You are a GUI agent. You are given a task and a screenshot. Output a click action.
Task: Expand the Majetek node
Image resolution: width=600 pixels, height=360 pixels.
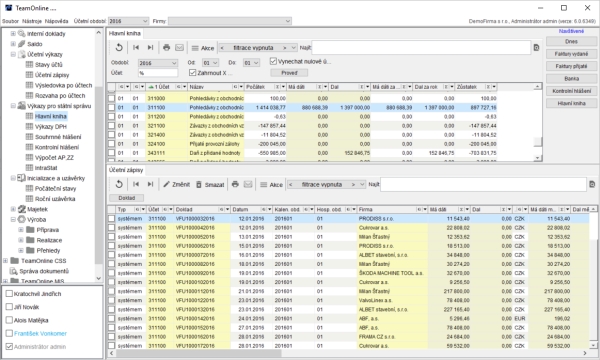point(13,209)
